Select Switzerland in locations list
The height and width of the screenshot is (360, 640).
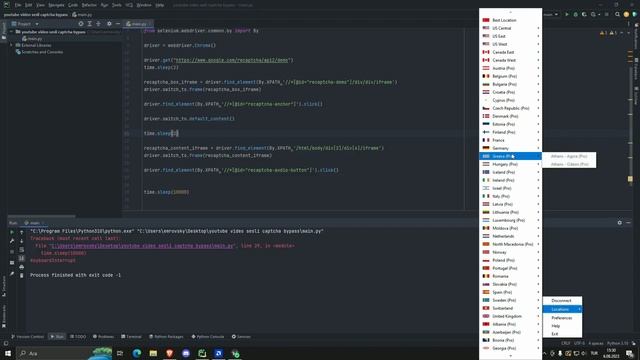510,308
